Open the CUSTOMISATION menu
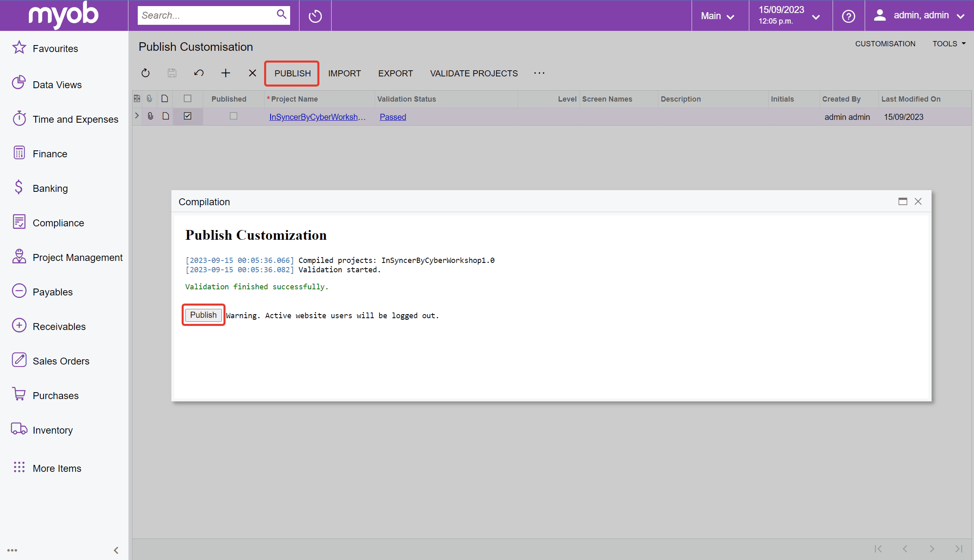 pyautogui.click(x=885, y=43)
